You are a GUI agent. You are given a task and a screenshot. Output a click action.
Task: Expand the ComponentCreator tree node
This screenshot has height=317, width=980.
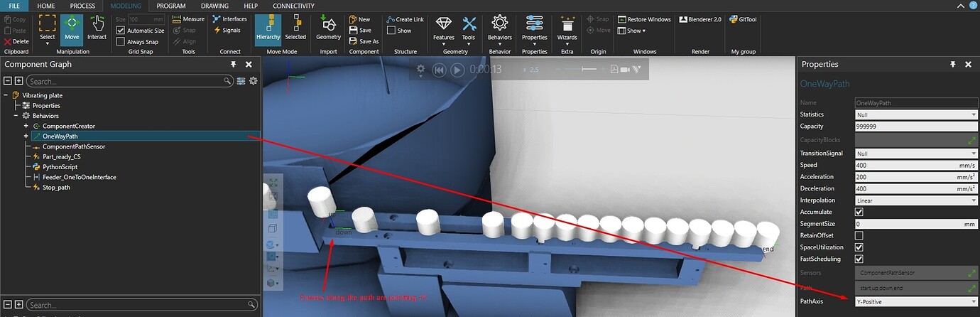(x=26, y=126)
